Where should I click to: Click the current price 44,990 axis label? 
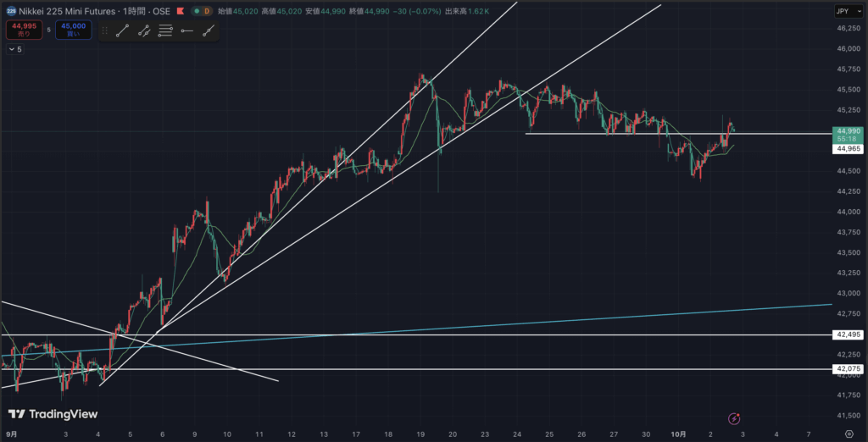[x=849, y=131]
